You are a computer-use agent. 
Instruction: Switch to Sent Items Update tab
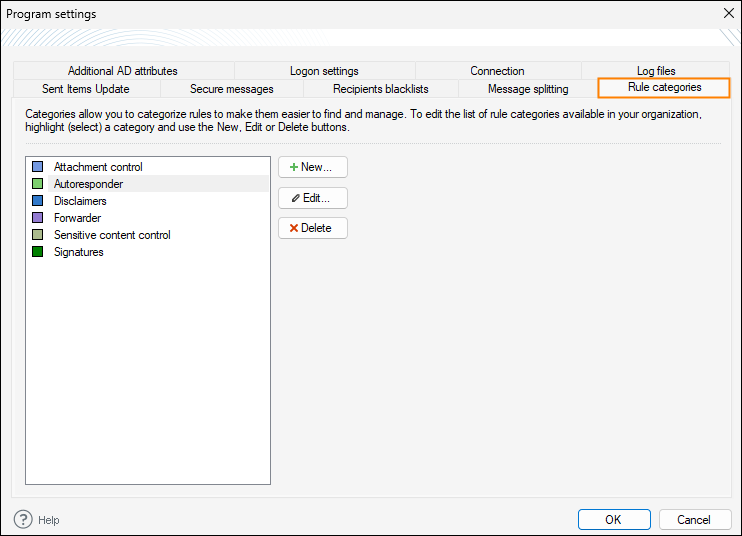click(x=86, y=89)
